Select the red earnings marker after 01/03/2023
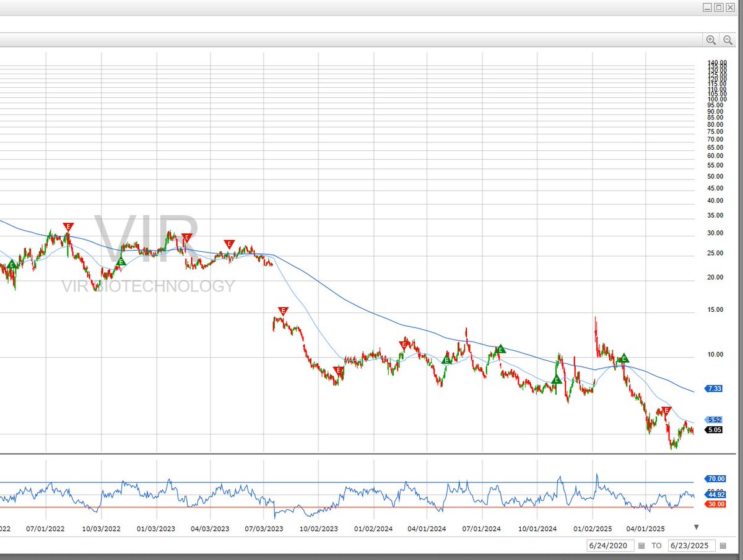The height and width of the screenshot is (560, 743). (x=186, y=238)
